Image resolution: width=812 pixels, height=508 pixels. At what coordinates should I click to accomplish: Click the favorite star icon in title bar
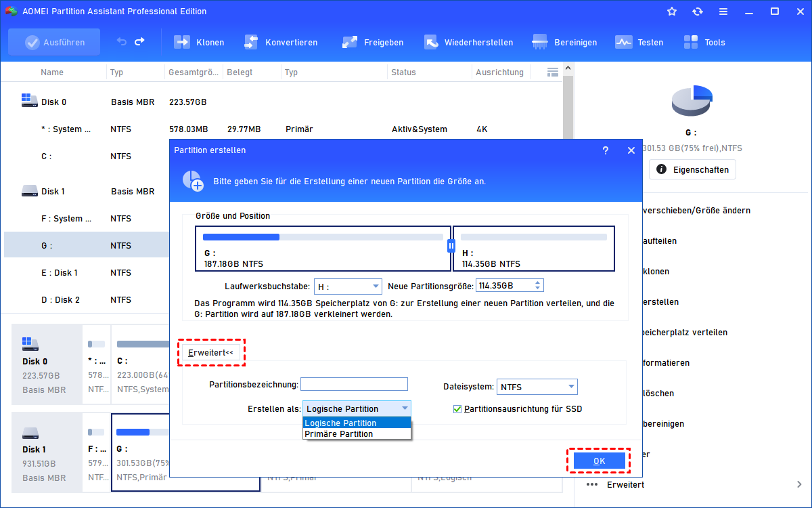point(672,12)
